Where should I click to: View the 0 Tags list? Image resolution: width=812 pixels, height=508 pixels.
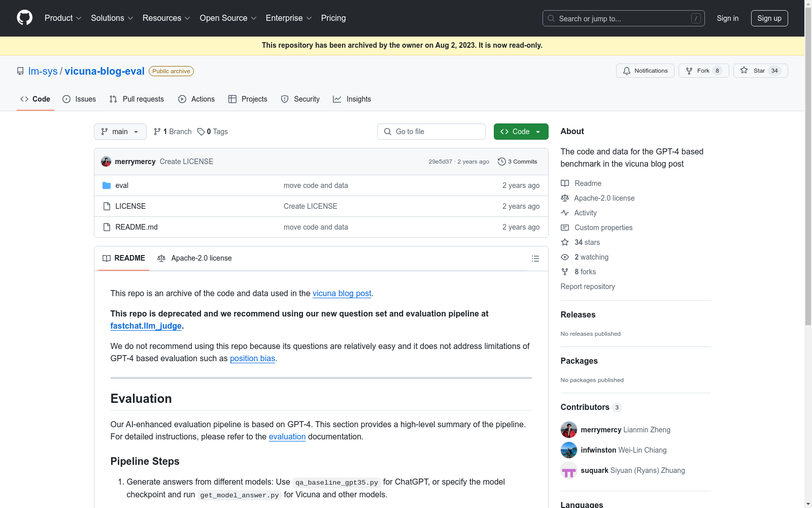point(213,132)
